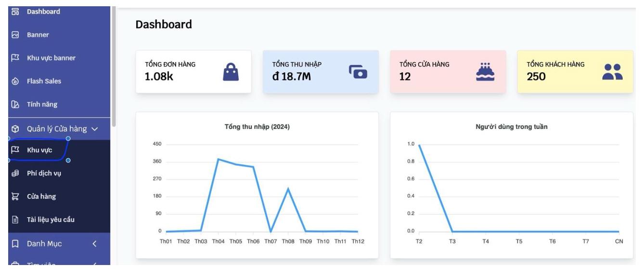Screen dimensions: 644x278
Task: Open the Tổng khách hàng card
Action: (x=575, y=72)
